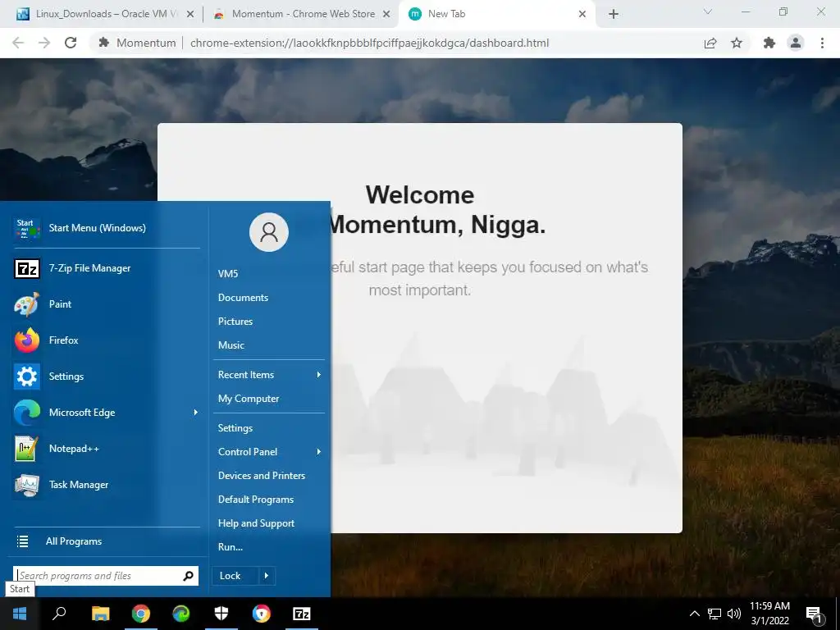Click the volume speaker tray icon
Screen dimensions: 840x630
click(x=734, y=614)
